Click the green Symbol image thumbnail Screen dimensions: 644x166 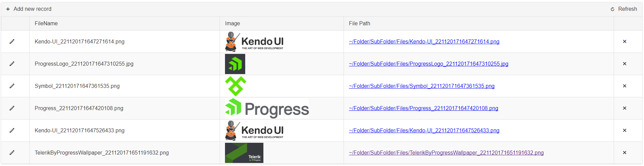click(x=235, y=86)
